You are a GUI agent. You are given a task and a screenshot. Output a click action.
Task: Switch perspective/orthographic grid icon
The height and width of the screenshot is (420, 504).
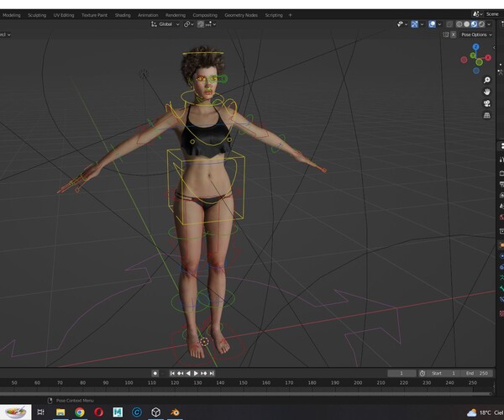tap(487, 115)
